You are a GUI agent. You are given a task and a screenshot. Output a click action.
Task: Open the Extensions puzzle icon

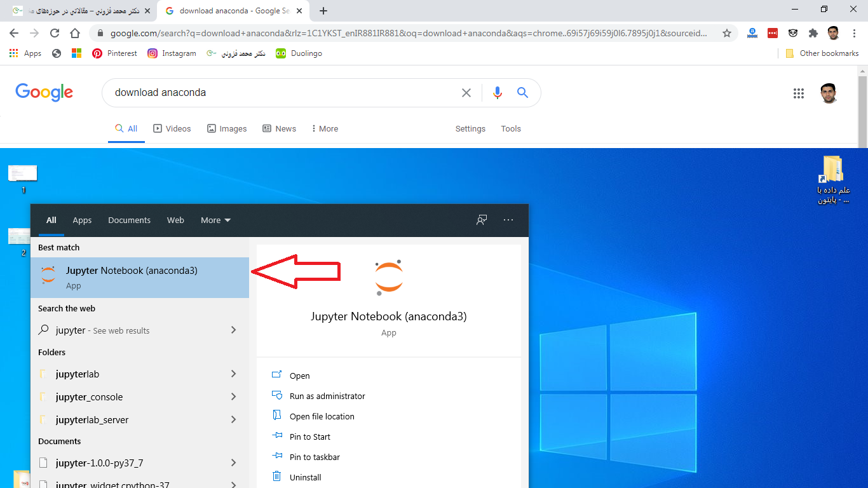(x=813, y=33)
